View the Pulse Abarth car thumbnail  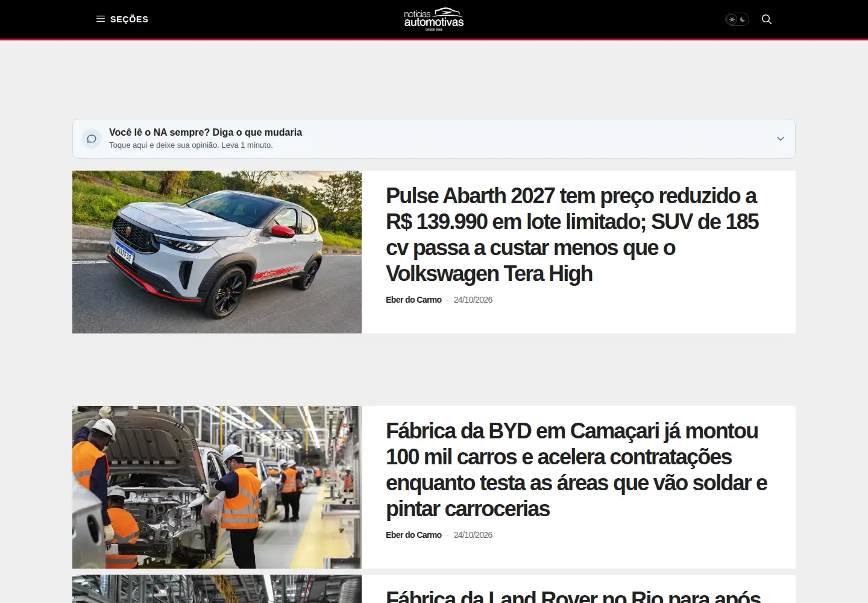pos(217,252)
